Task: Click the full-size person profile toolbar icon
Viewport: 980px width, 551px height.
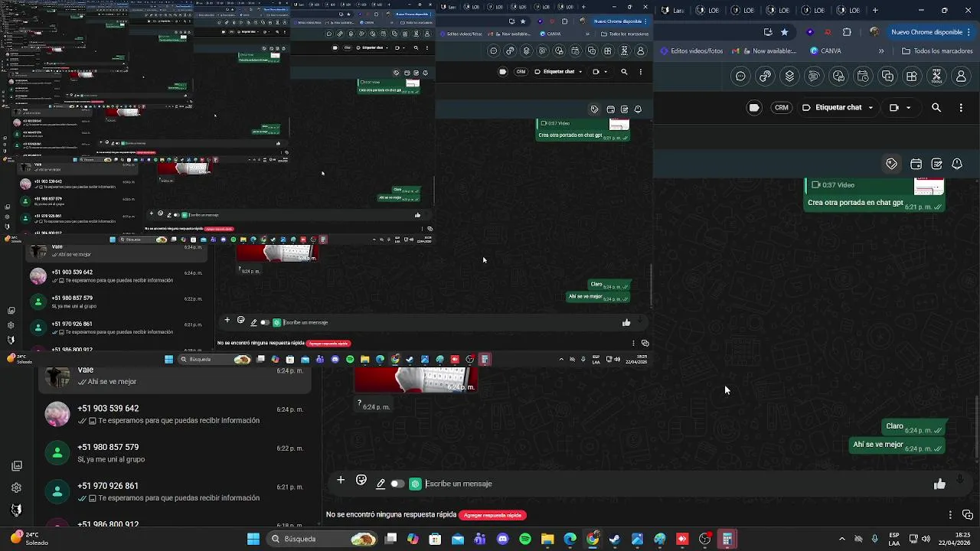Action: [961, 77]
